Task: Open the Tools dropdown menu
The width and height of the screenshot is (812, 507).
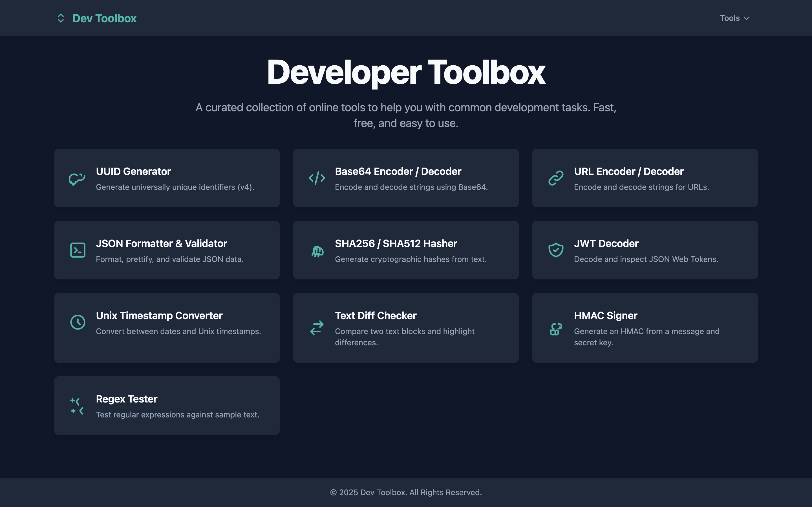Action: point(734,18)
